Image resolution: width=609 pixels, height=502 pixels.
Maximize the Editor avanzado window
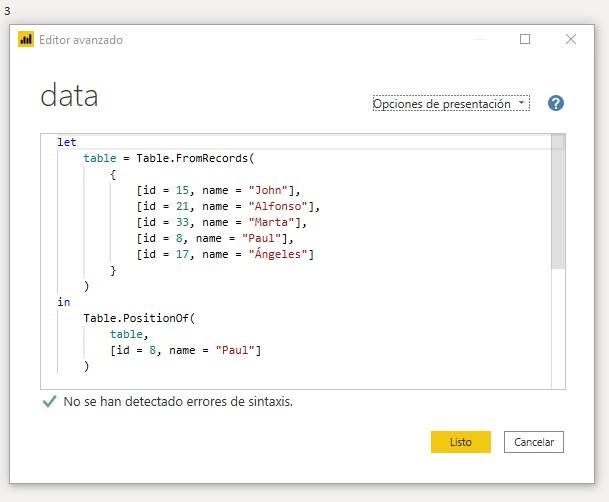click(525, 39)
